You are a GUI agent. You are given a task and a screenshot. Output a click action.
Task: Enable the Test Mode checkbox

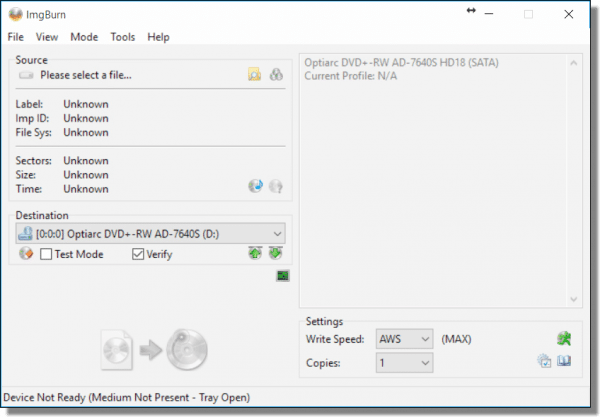(46, 254)
